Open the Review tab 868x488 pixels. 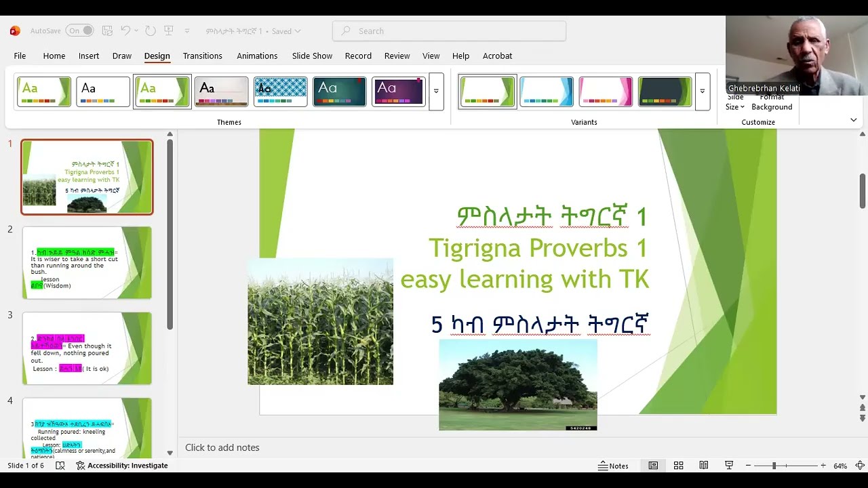coord(397,56)
